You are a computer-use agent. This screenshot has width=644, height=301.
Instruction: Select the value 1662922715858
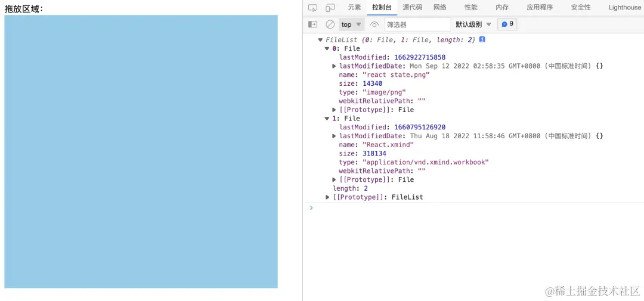pos(420,57)
